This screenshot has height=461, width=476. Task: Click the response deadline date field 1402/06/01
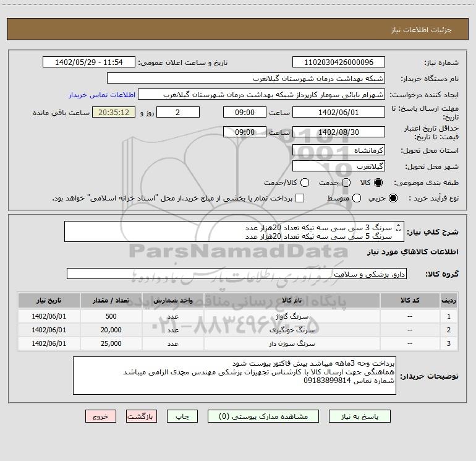click(339, 112)
